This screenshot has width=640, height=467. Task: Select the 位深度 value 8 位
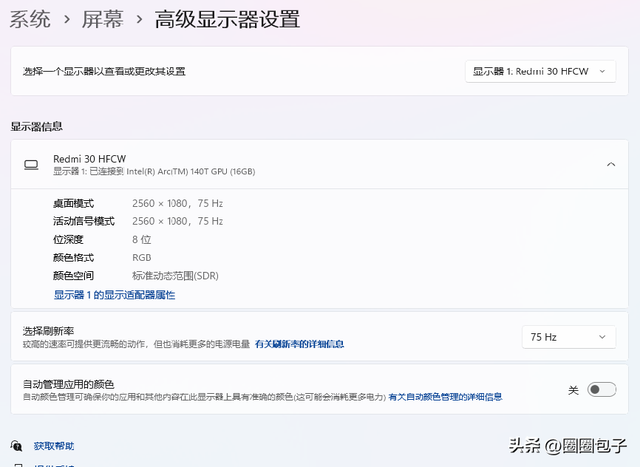142,240
